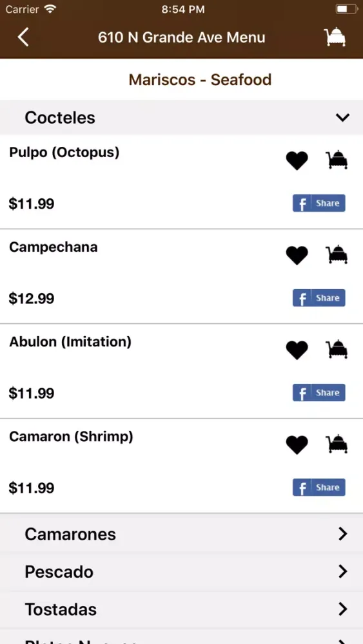Share Abulon (Imitation) on Facebook
This screenshot has height=644, width=363.
point(319,393)
